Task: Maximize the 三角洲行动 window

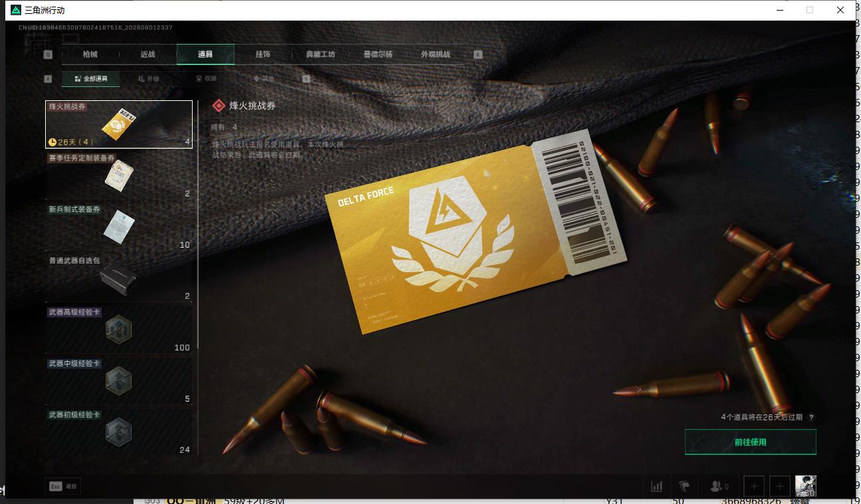Action: (x=810, y=10)
